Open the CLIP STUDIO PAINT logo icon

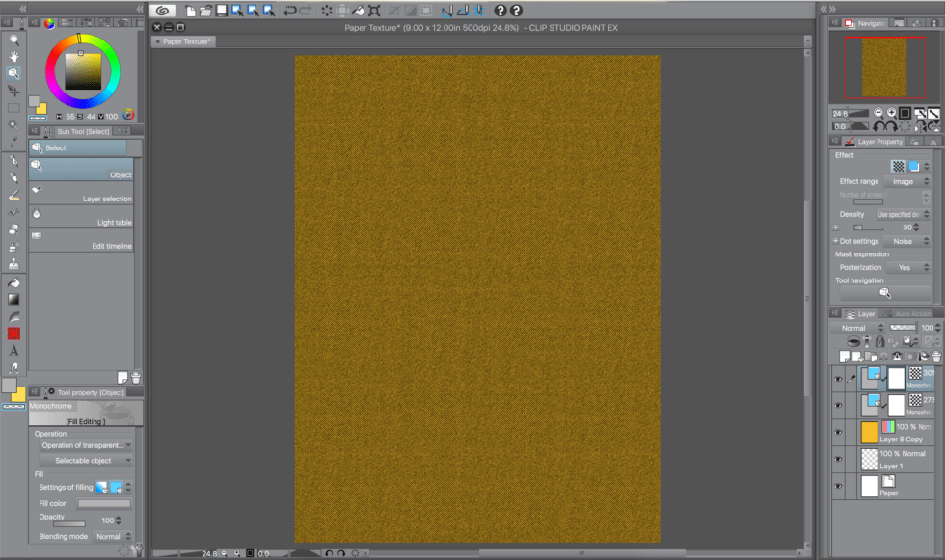[160, 11]
